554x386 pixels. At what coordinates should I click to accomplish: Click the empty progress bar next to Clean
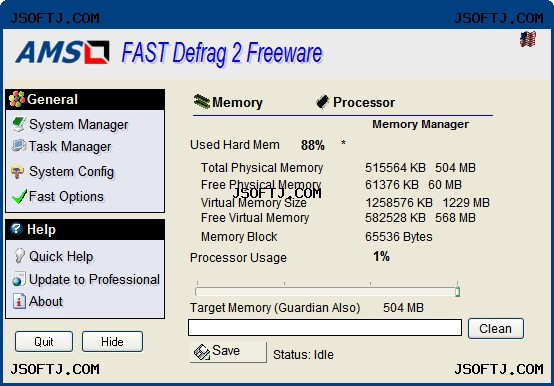[325, 328]
